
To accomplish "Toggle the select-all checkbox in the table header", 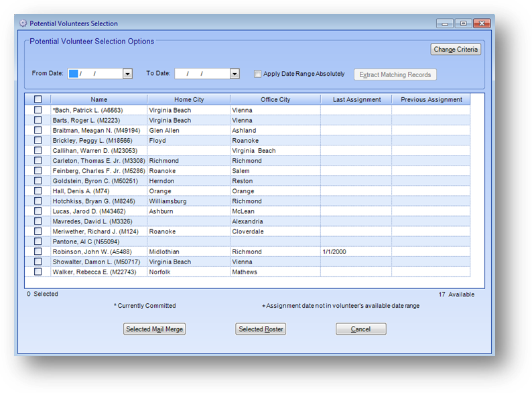I will (38, 99).
